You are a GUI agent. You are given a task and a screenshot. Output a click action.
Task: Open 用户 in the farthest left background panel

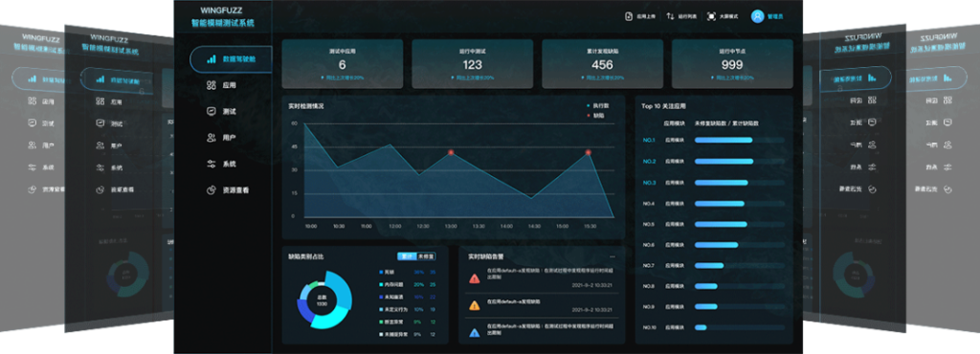(41, 144)
